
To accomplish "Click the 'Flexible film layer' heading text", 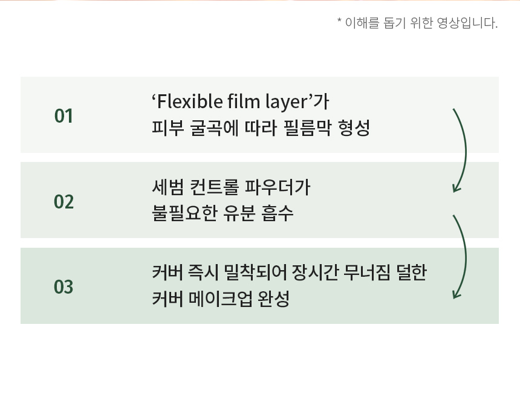I will coord(241,101).
